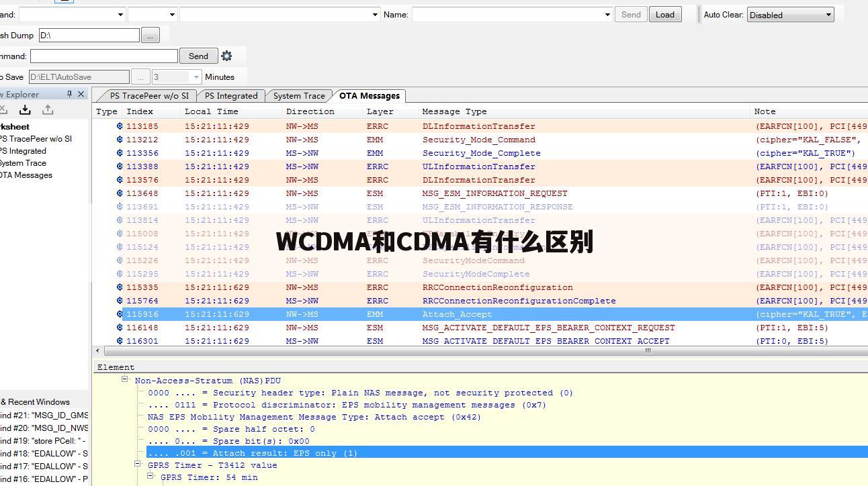Click the message icon of row 116148
The image size is (868, 486).
[x=120, y=328]
